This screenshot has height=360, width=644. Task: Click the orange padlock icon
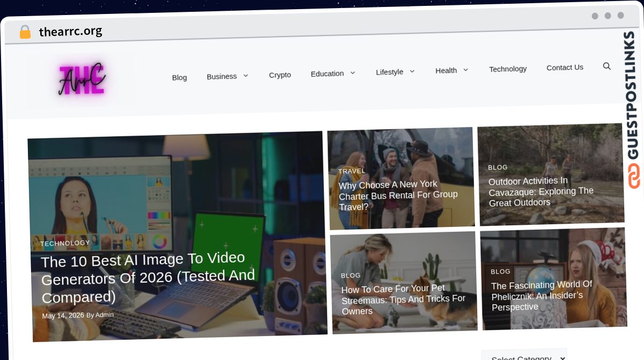click(25, 32)
